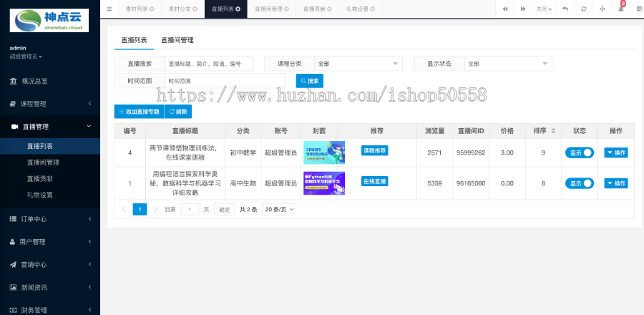
Task: Click the fullscreen arrows icon in top bar
Action: click(602, 9)
